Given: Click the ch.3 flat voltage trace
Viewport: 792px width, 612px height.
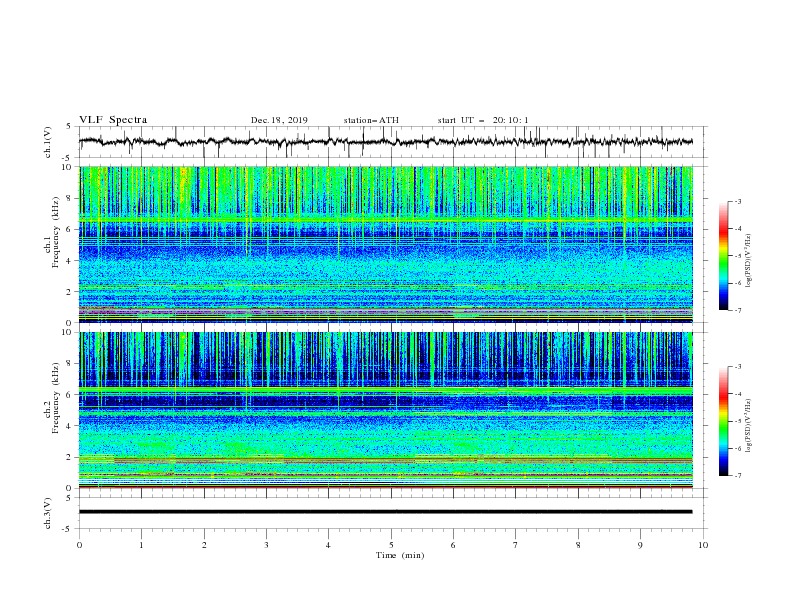Looking at the screenshot, I should click(385, 512).
